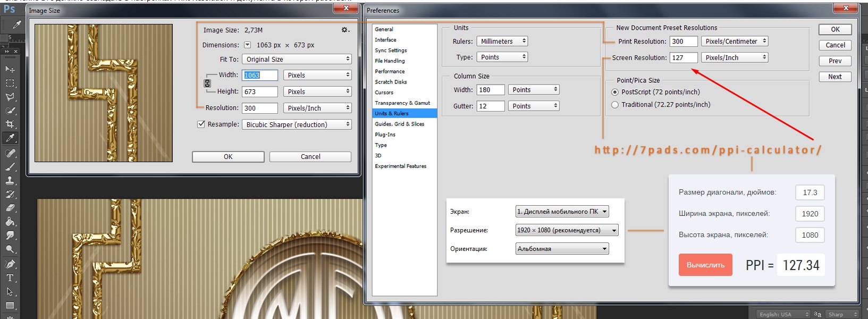Viewport: 868px width, 319px height.
Task: Select the Clone Stamp tool
Action: pyautogui.click(x=10, y=181)
